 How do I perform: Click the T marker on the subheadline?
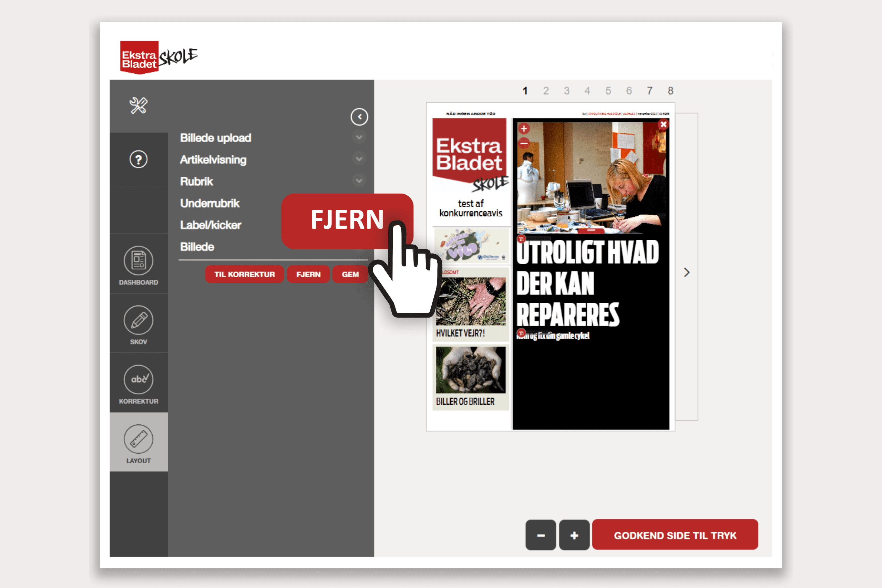coord(521,333)
